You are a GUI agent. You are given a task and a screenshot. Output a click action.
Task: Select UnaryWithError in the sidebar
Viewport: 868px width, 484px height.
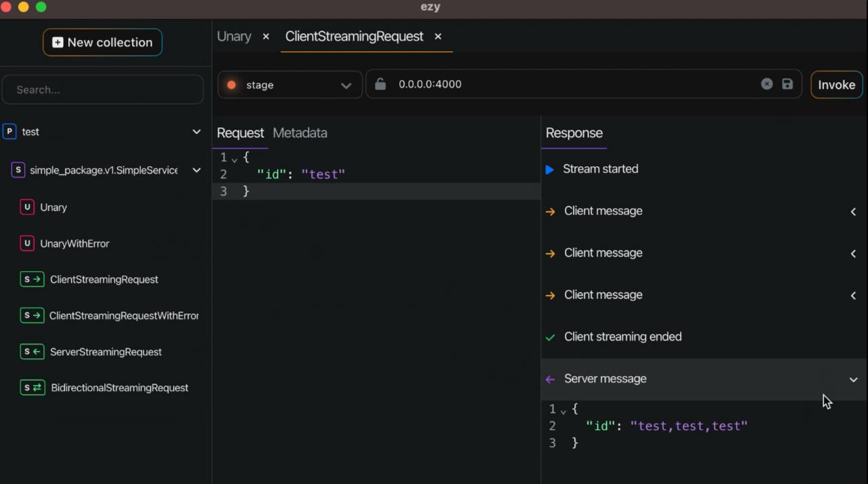point(74,243)
